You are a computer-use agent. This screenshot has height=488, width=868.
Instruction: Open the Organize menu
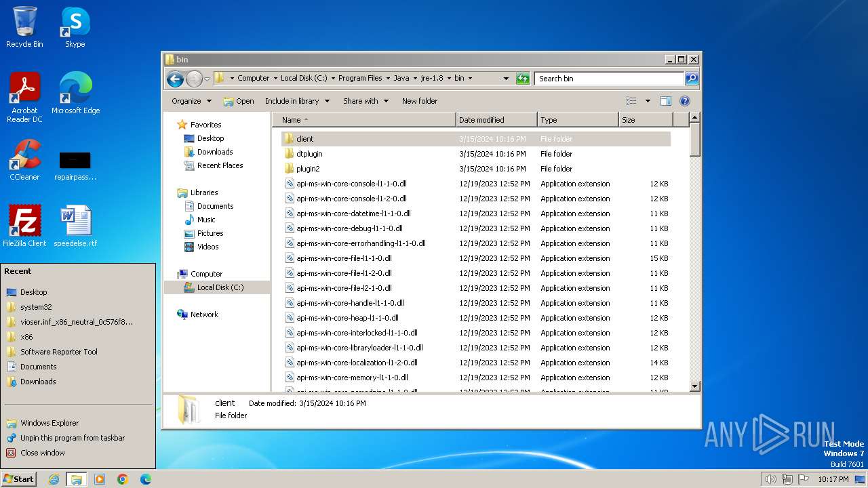coord(192,101)
